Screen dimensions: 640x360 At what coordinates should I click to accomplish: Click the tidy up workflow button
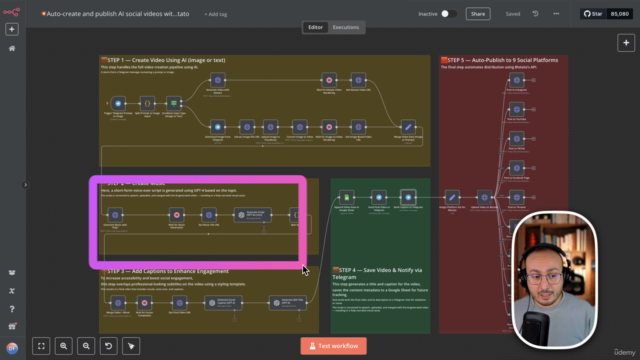[x=131, y=346]
